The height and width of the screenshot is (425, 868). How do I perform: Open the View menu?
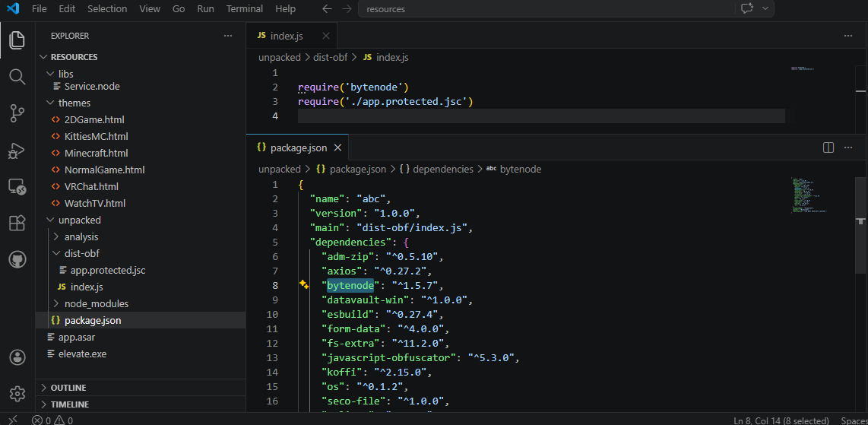click(x=150, y=9)
